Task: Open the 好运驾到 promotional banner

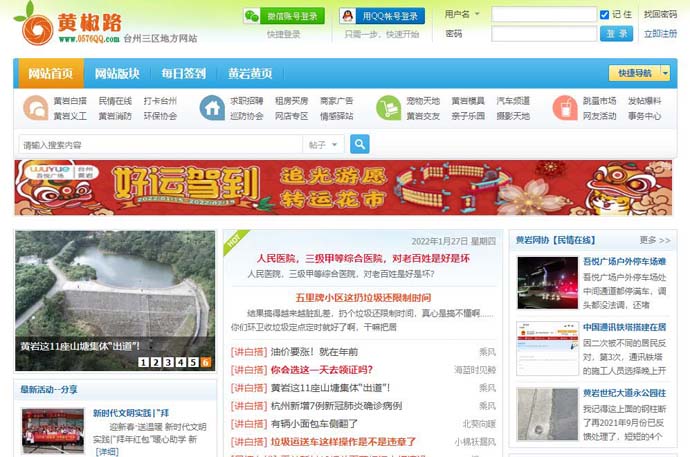Action: [344, 187]
